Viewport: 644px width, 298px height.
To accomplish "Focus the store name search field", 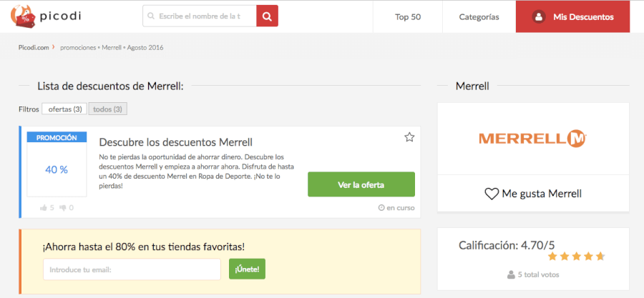I will pyautogui.click(x=200, y=16).
